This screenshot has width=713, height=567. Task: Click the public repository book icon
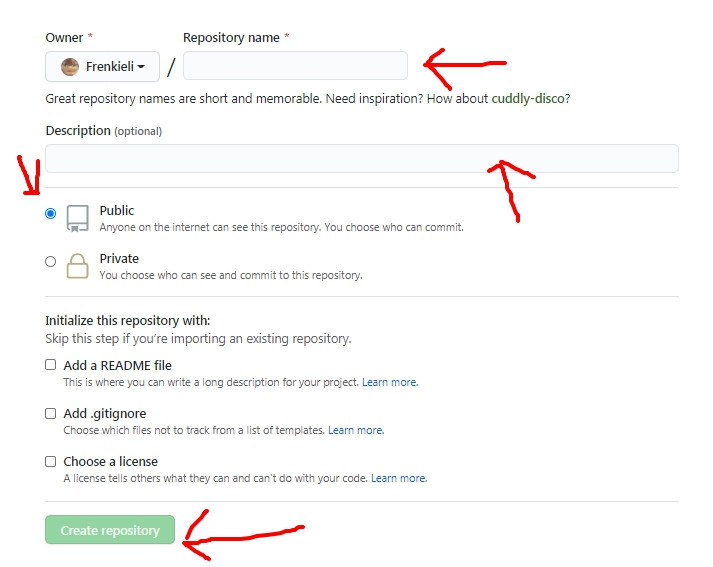pyautogui.click(x=77, y=218)
